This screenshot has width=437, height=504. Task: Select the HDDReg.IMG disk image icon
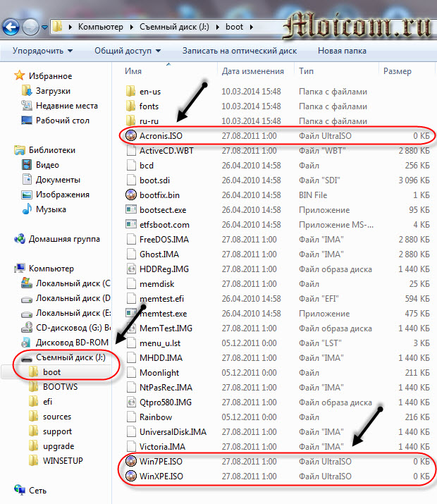click(x=130, y=269)
